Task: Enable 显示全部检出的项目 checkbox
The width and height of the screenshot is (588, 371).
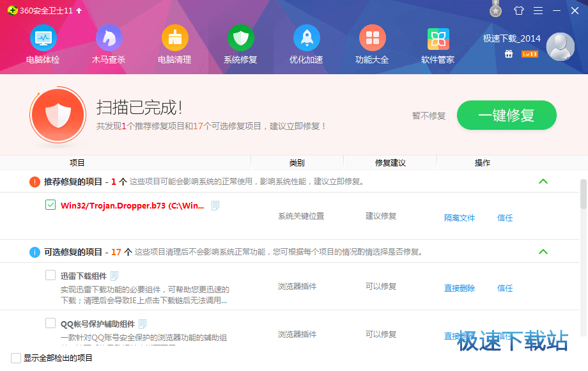Action: [16, 358]
